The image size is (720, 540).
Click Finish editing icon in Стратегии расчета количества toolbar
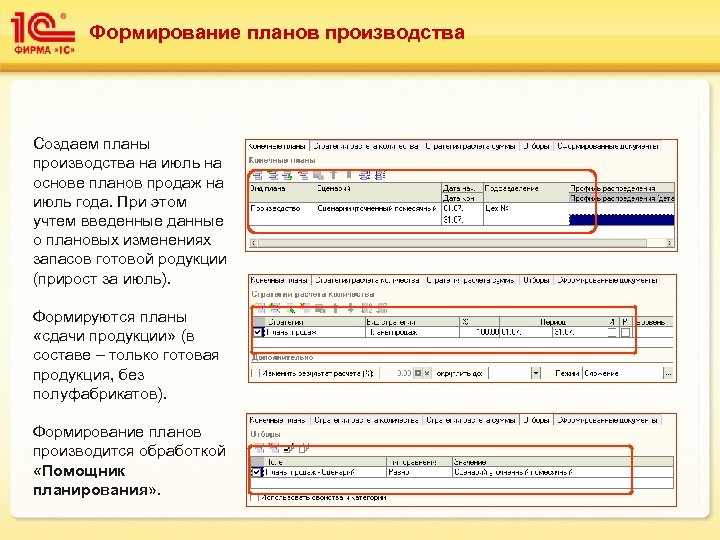point(321,309)
